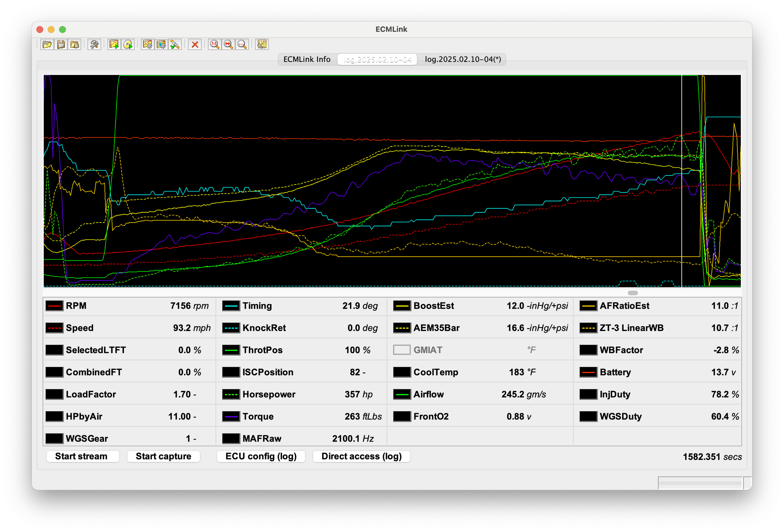Switch to the ECMLink Info tab

(x=307, y=59)
